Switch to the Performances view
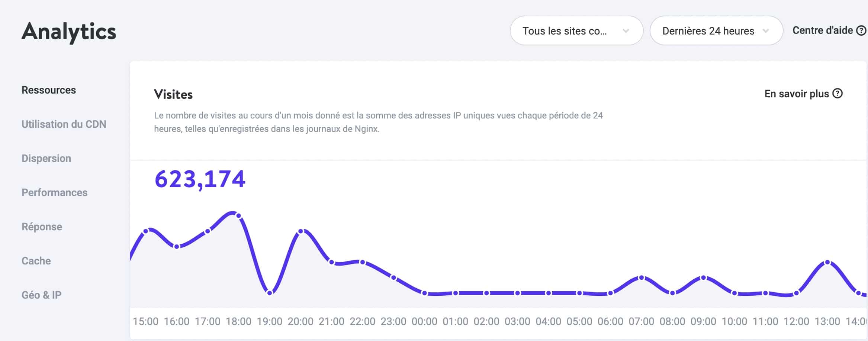The image size is (868, 341). click(x=55, y=192)
